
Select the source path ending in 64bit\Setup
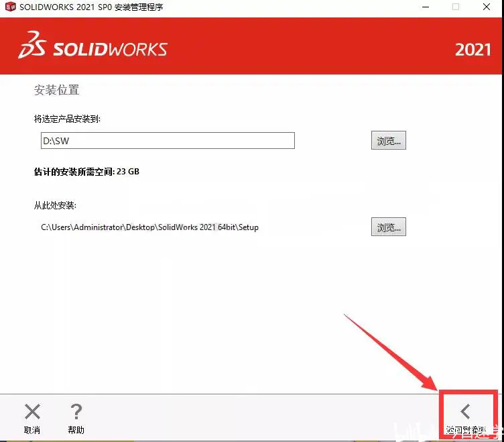click(x=149, y=227)
